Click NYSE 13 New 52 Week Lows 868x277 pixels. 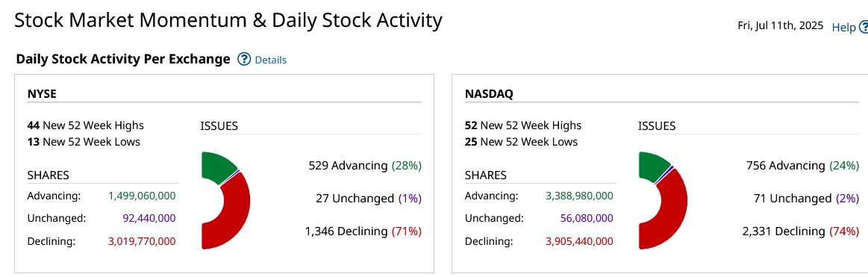(84, 142)
